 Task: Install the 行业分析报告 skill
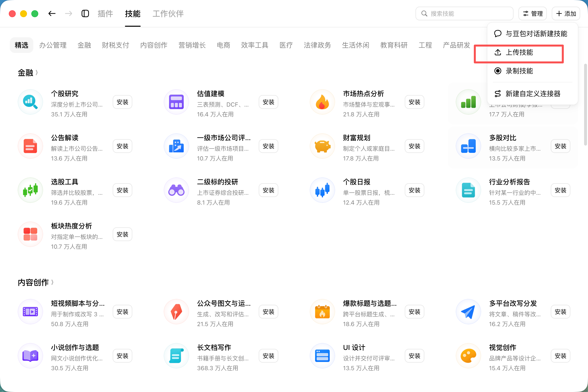tap(561, 190)
